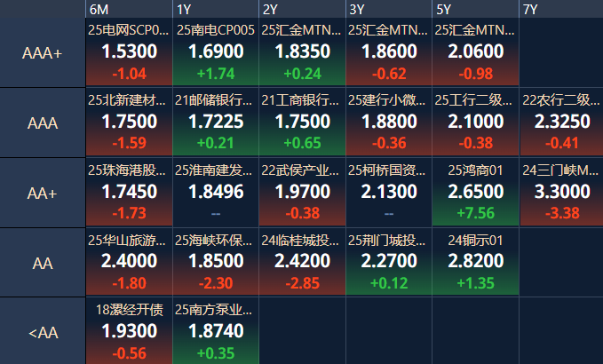Click the AA+ rating row label
The image size is (603, 364).
pos(43,194)
